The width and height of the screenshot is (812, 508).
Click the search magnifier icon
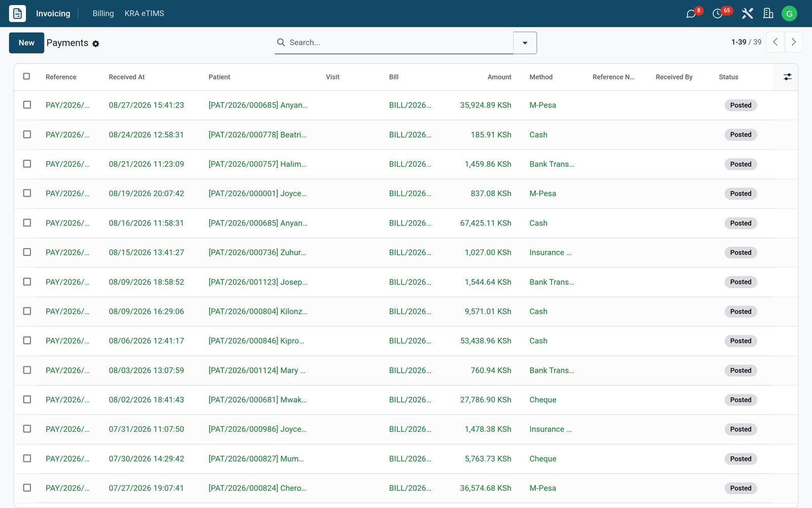[x=281, y=43]
